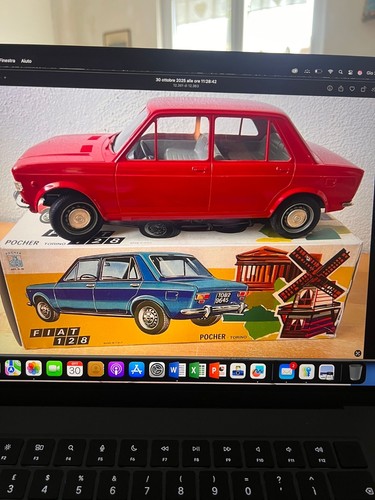The image size is (375, 500).
Task: Launch Microsoft Word from the Dock
Action: click(177, 370)
